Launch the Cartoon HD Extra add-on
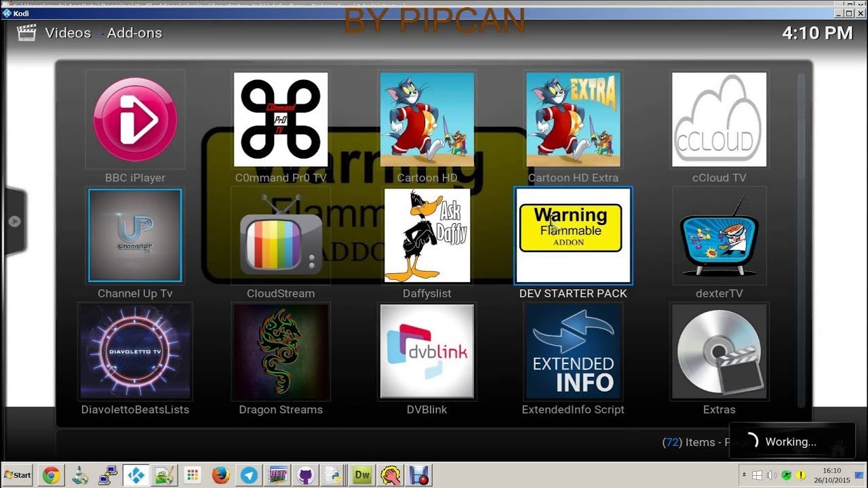The width and height of the screenshot is (868, 488). (x=574, y=119)
